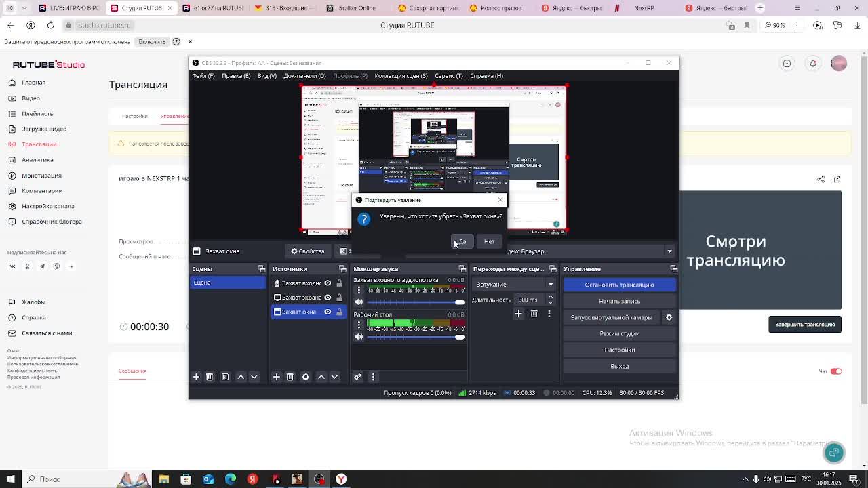Confirm deletion with the Да button
868x488 pixels.
pyautogui.click(x=462, y=241)
